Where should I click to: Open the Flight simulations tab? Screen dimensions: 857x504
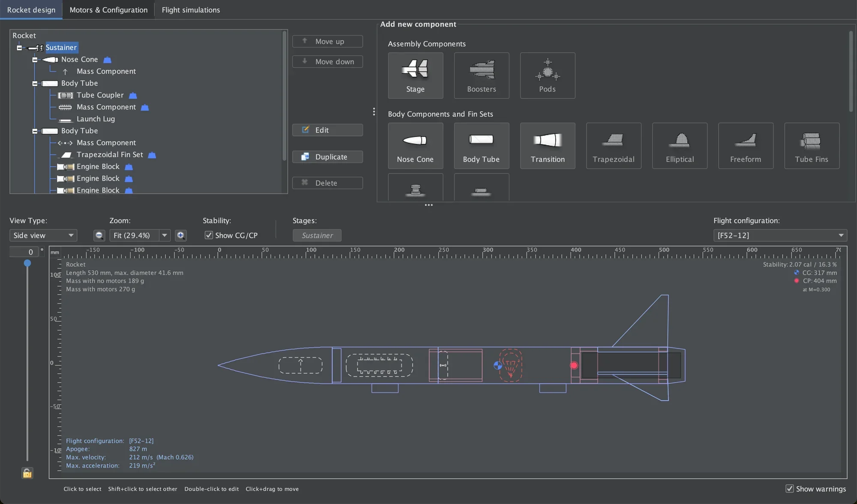(x=191, y=10)
